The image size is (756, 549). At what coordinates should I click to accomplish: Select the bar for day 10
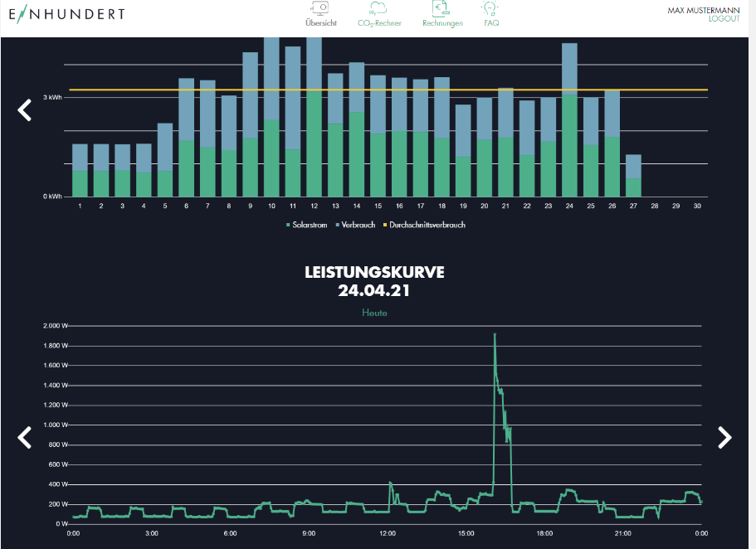pos(271,117)
